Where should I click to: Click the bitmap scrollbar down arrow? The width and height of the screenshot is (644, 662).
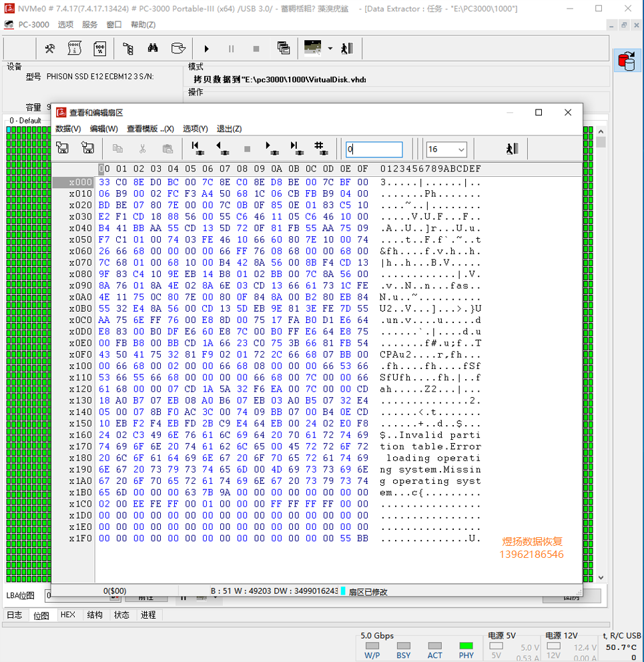tap(601, 577)
